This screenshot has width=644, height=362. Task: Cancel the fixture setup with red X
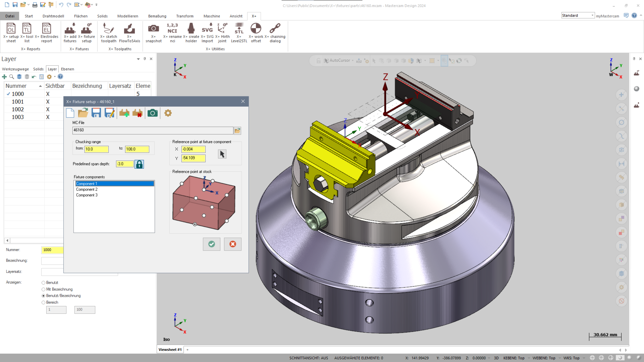pos(233,244)
